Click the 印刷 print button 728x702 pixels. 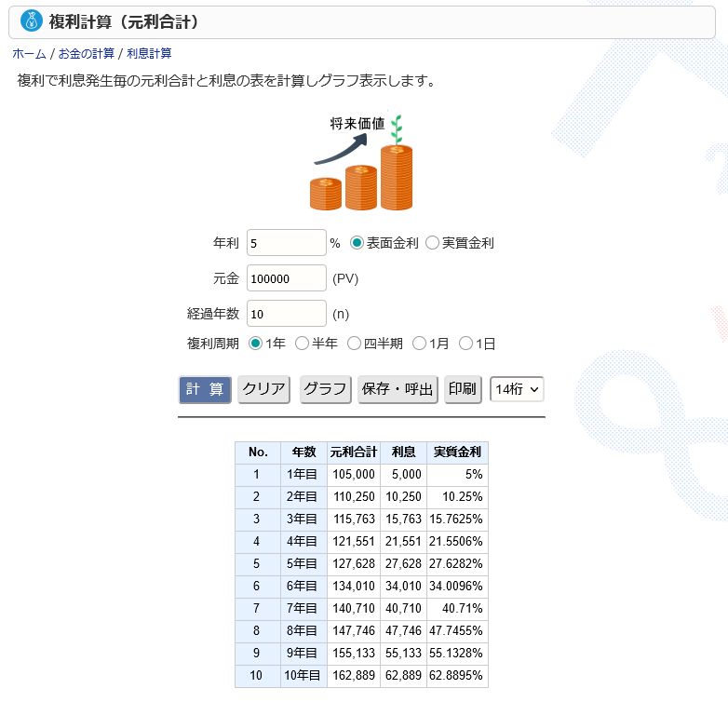coord(462,389)
